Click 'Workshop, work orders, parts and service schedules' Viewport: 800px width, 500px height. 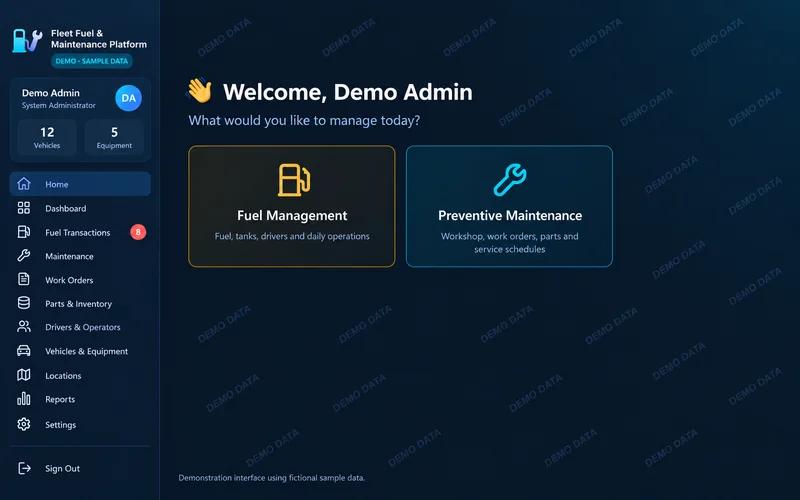pos(510,243)
